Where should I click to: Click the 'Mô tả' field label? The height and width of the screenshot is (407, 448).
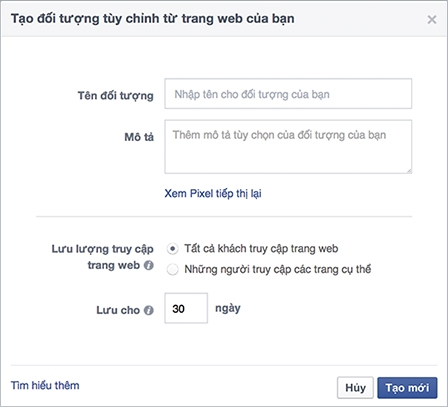coord(139,137)
